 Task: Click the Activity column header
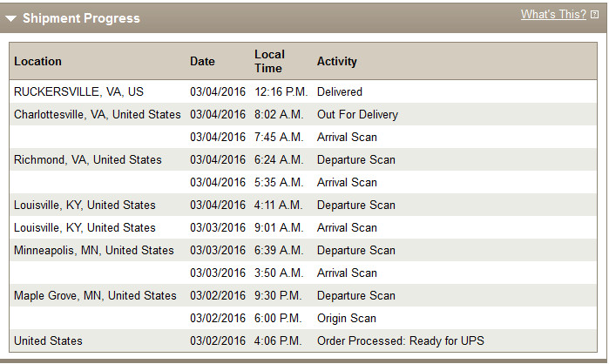(337, 61)
